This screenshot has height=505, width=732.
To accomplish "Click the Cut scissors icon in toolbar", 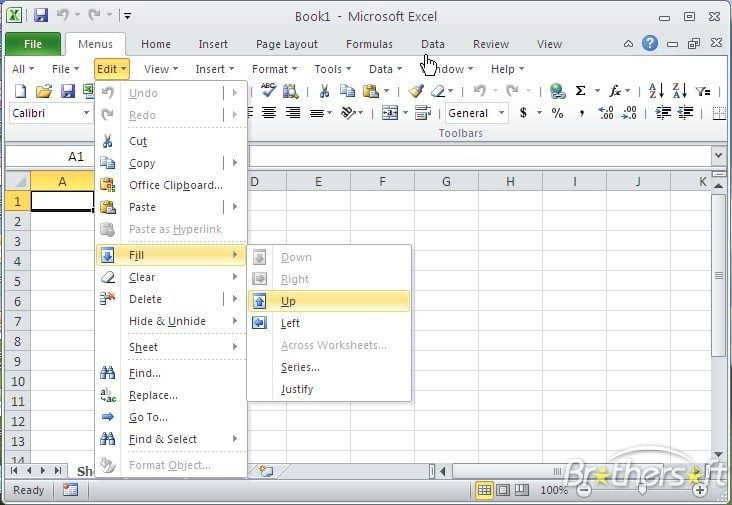I will 324,91.
